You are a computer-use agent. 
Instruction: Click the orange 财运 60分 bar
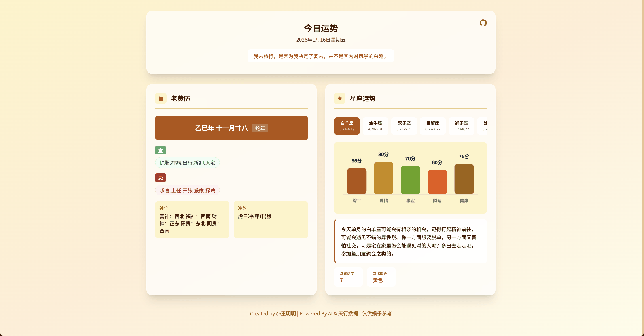pyautogui.click(x=437, y=182)
